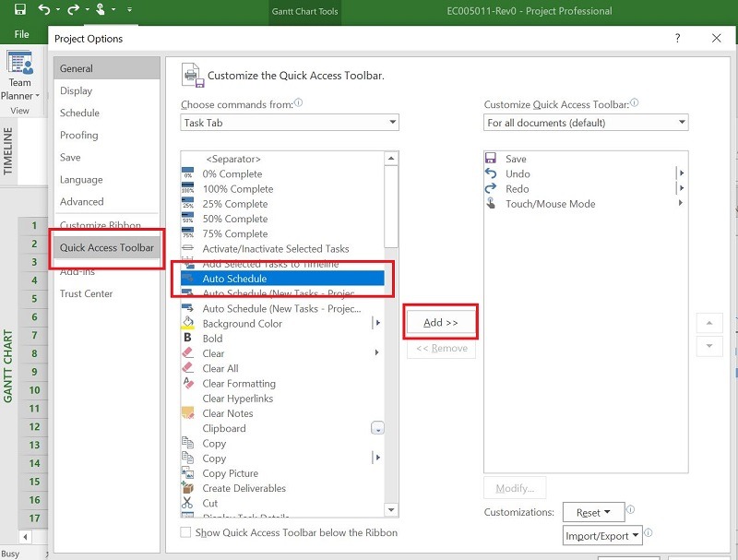
Task: Open the Trust Center category
Action: (107, 293)
